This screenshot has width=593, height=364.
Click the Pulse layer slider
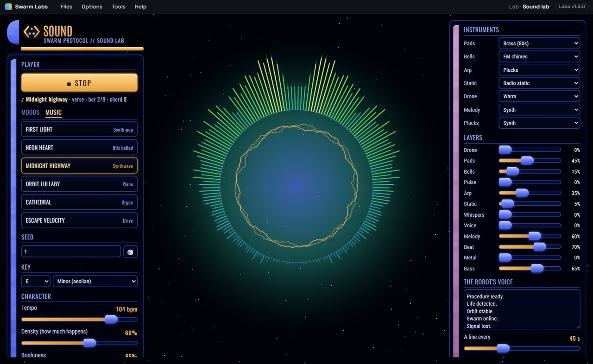(x=530, y=182)
